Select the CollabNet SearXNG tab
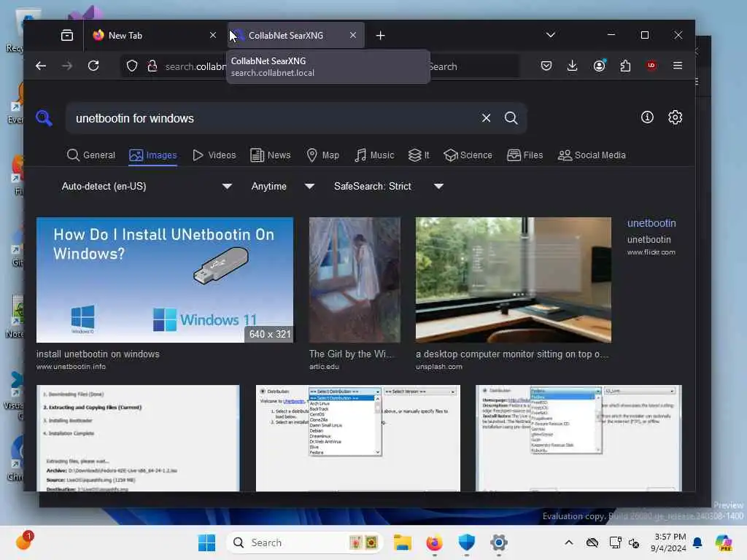This screenshot has width=747, height=560. point(296,35)
